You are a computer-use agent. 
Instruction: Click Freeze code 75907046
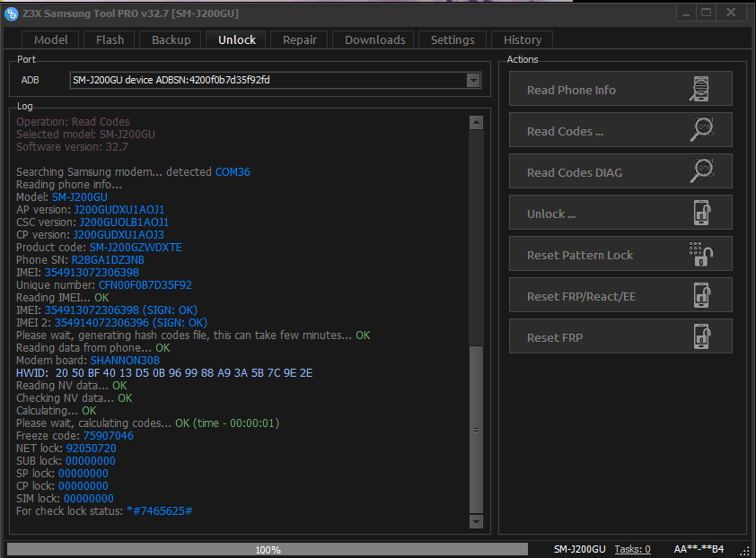pyautogui.click(x=108, y=436)
